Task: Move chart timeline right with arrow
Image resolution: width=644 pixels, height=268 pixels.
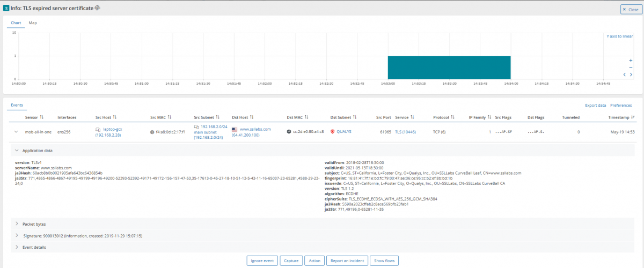Action: (x=631, y=75)
